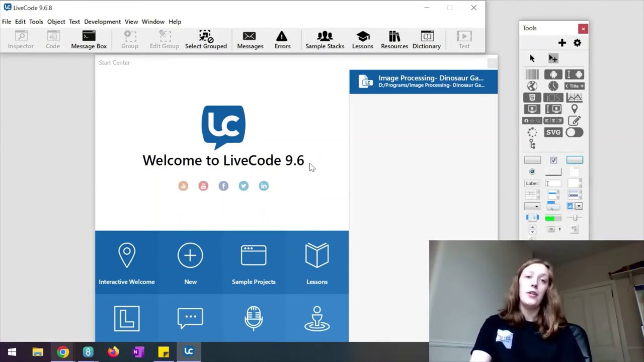Click the Inspector toolbar icon
The image size is (644, 362).
21,40
